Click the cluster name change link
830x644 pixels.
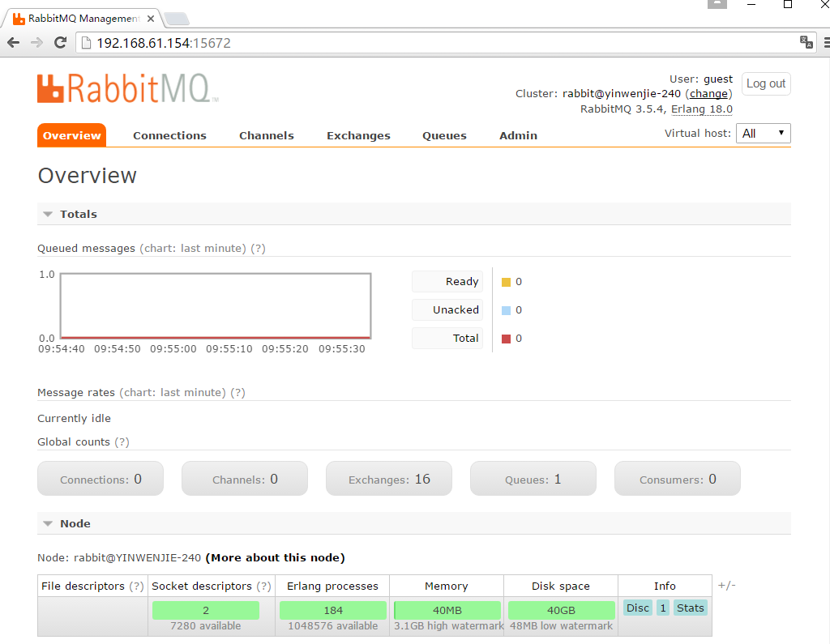click(708, 94)
